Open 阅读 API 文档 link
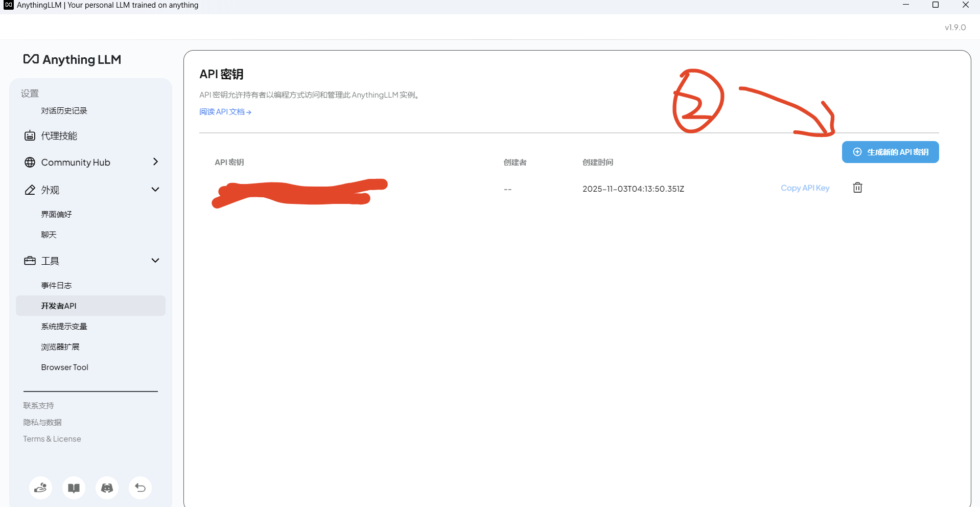 (225, 111)
